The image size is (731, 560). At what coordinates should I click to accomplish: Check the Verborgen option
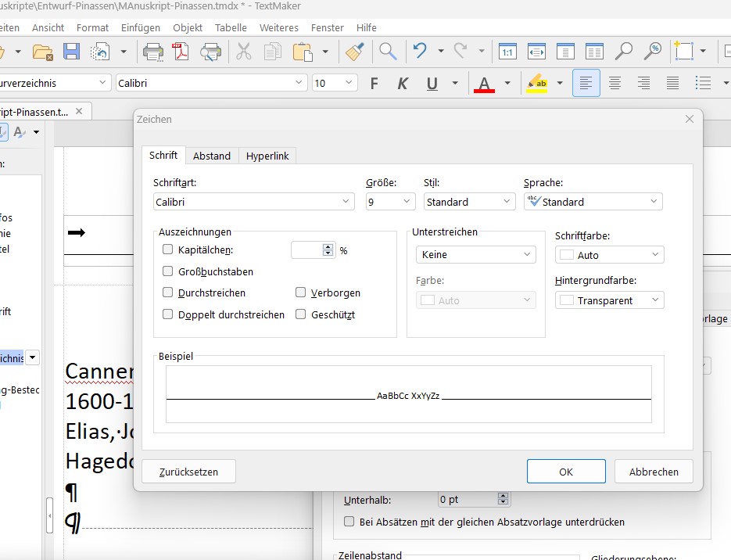300,293
